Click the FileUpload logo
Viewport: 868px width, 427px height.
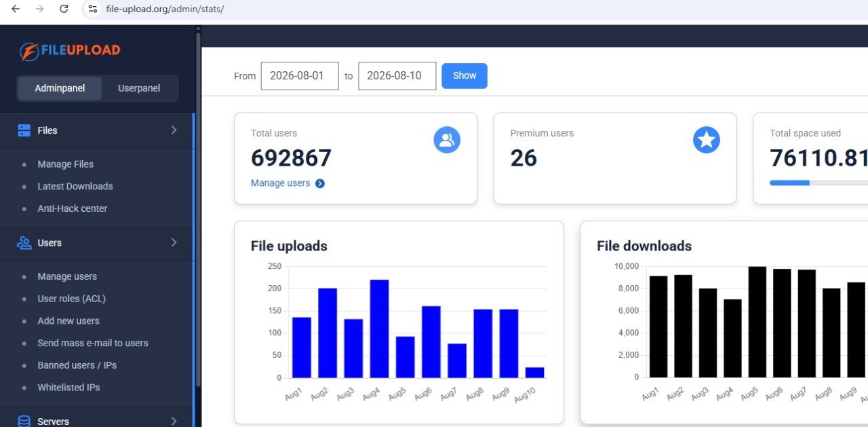click(x=70, y=50)
